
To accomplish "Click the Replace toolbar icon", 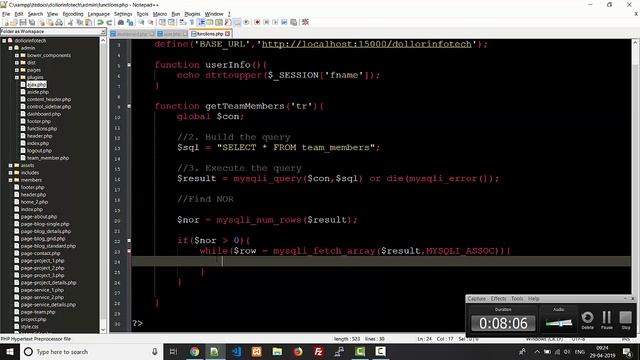I will (x=130, y=22).
